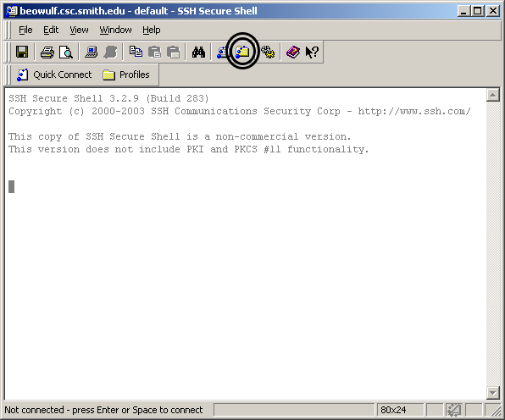Viewport: 505px width, 420px height.
Task: Click the scrollbar down arrow
Action: click(x=493, y=393)
